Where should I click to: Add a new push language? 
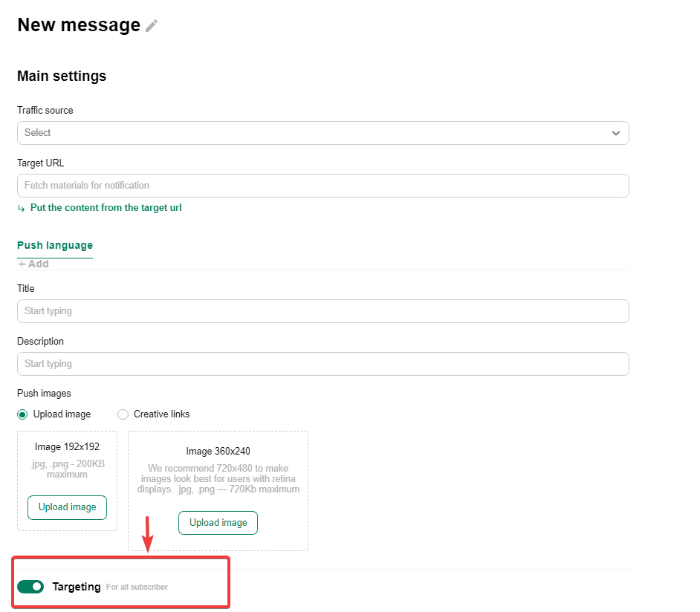point(33,264)
